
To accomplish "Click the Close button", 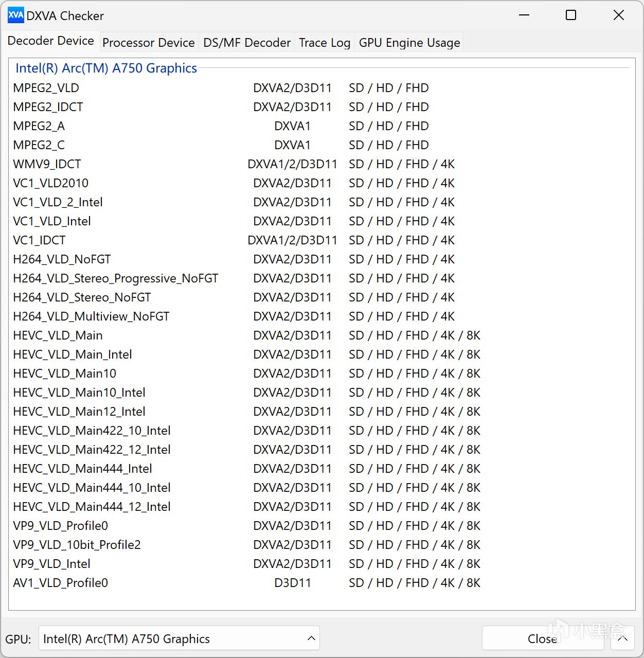I will pyautogui.click(x=542, y=638).
